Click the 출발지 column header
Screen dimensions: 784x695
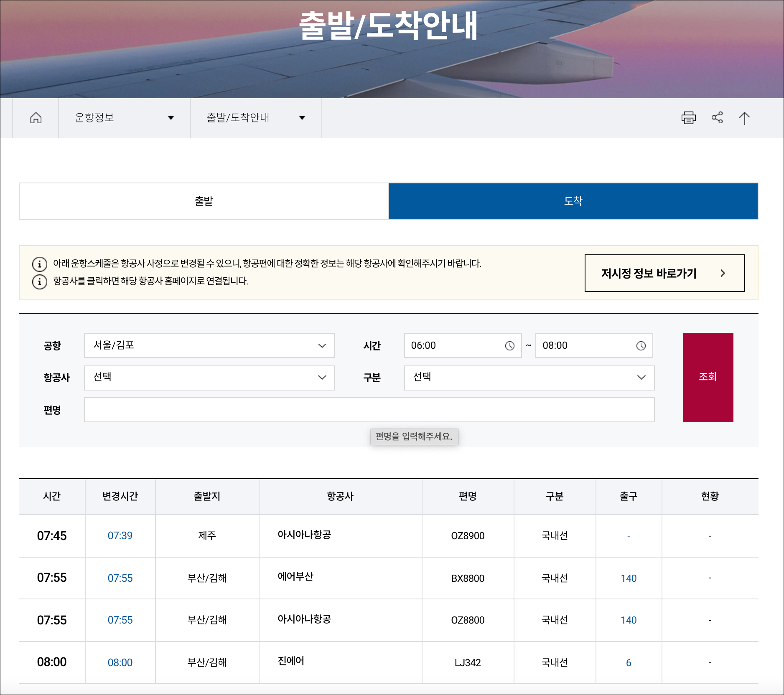coord(207,496)
